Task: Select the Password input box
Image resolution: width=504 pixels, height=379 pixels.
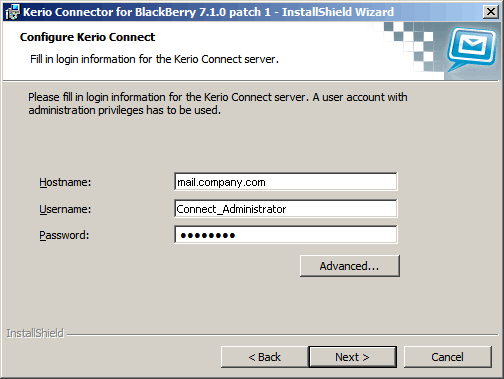Action: click(286, 235)
